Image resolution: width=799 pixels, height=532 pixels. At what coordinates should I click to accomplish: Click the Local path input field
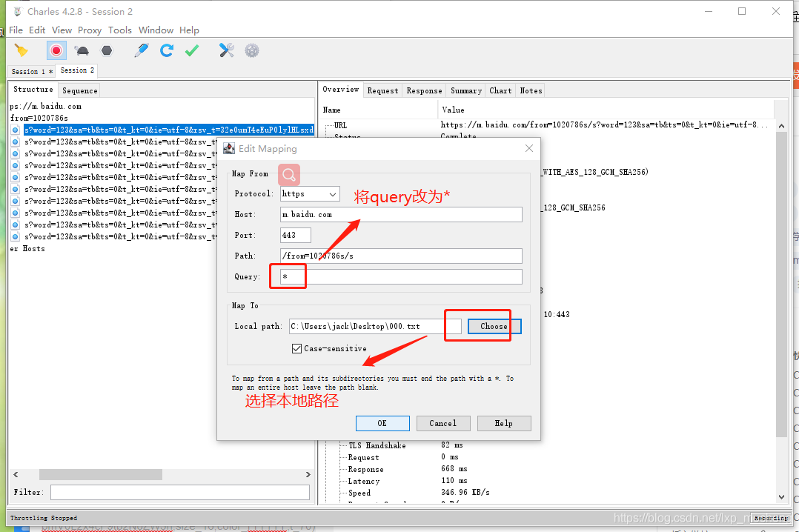375,326
